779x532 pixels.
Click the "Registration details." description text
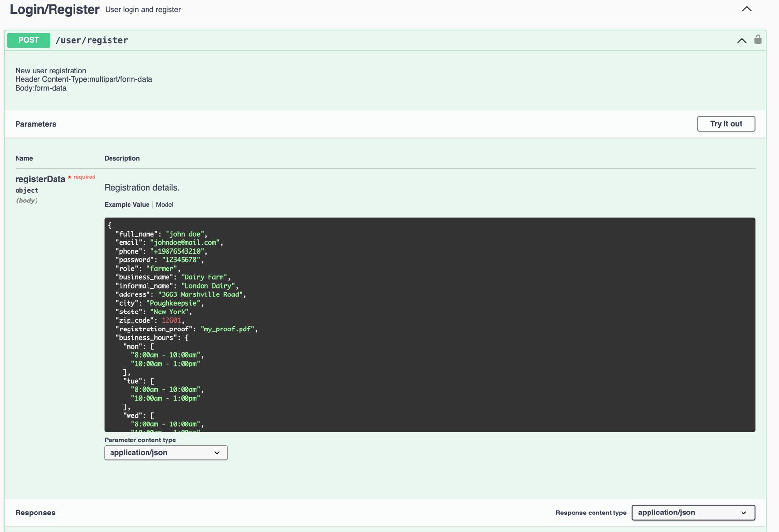pyautogui.click(x=142, y=188)
